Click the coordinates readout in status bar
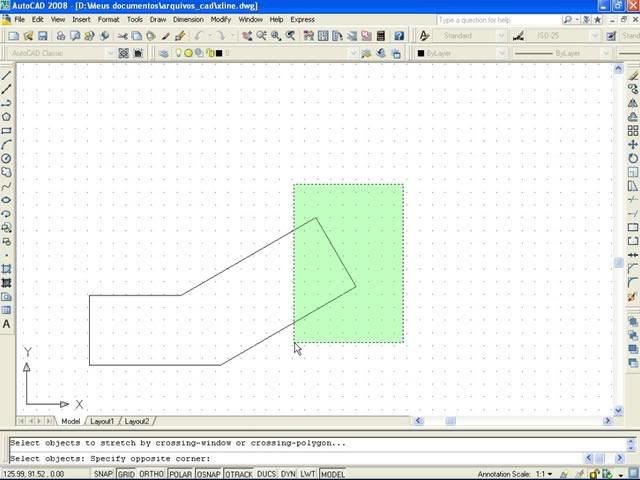Screen dimensions: 640x480 click(x=31, y=474)
